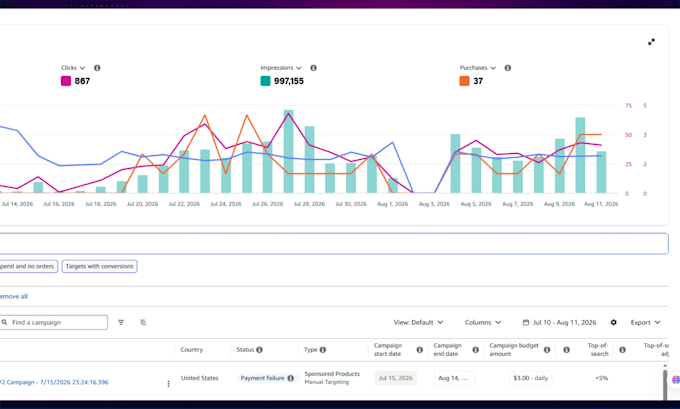This screenshot has width=680, height=409.
Task: Open Clicks metric info icon
Action: [x=97, y=68]
